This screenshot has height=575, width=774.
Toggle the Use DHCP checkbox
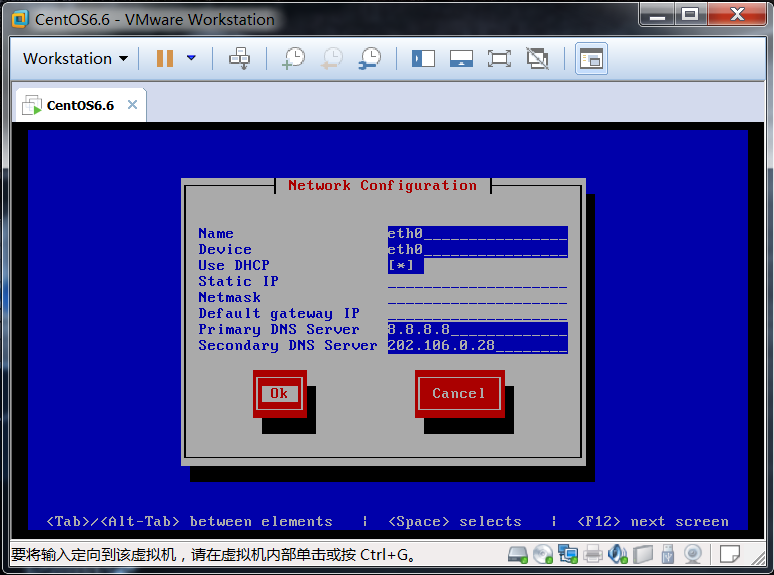click(405, 266)
